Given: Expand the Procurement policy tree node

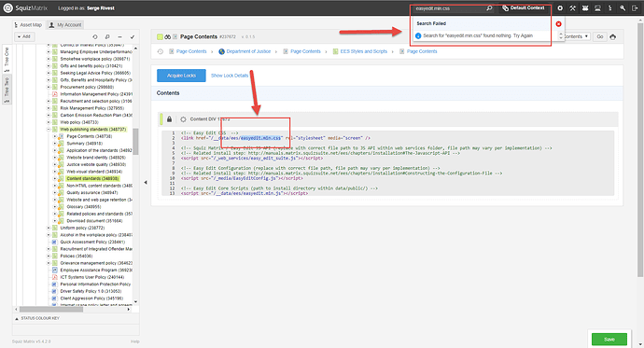Looking at the screenshot, I should [49, 87].
